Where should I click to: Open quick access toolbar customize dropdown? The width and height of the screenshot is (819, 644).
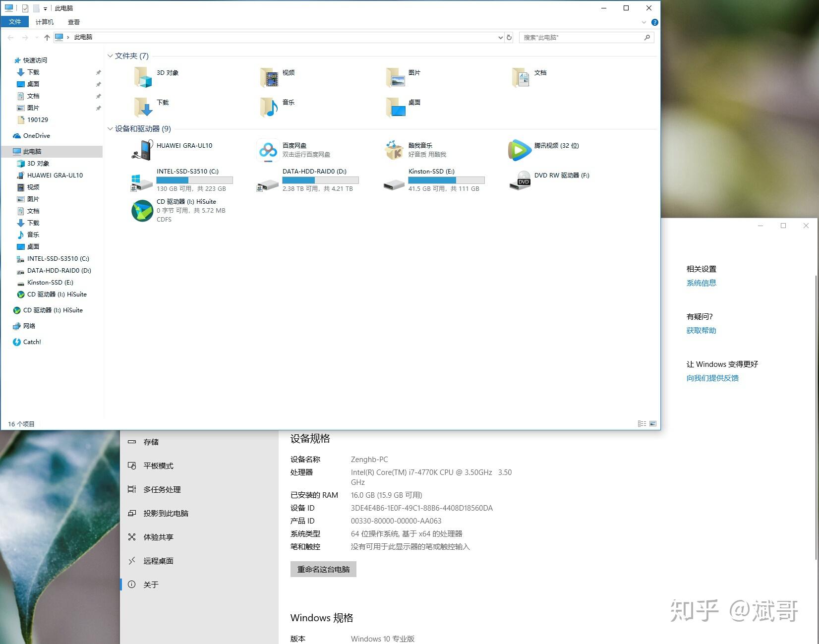[x=45, y=8]
